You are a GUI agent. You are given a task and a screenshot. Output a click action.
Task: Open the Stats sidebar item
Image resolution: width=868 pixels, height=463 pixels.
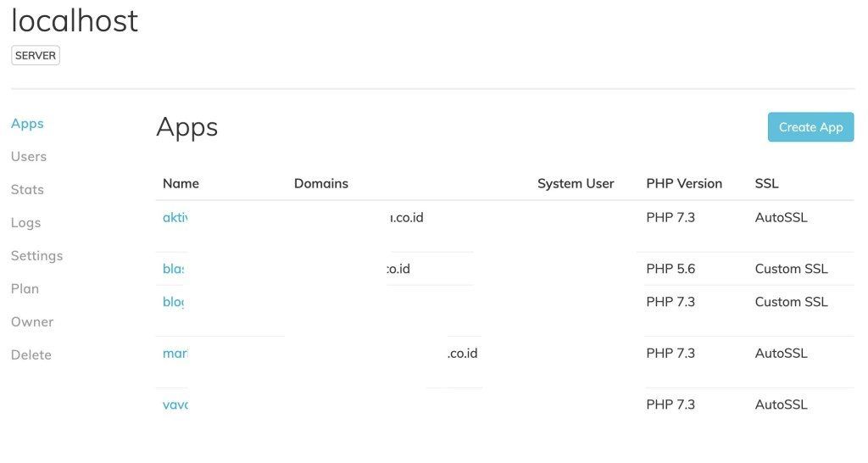[27, 190]
